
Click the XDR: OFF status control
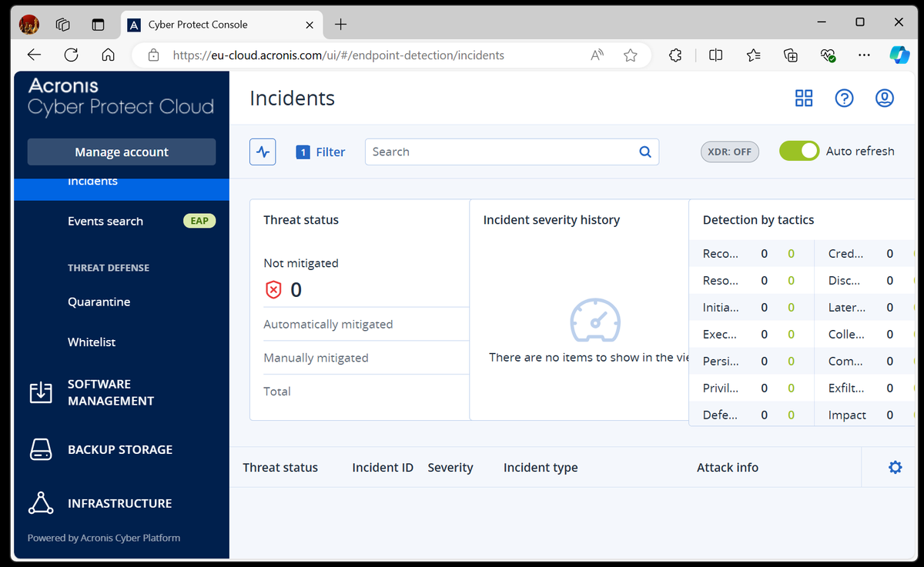[x=729, y=151]
